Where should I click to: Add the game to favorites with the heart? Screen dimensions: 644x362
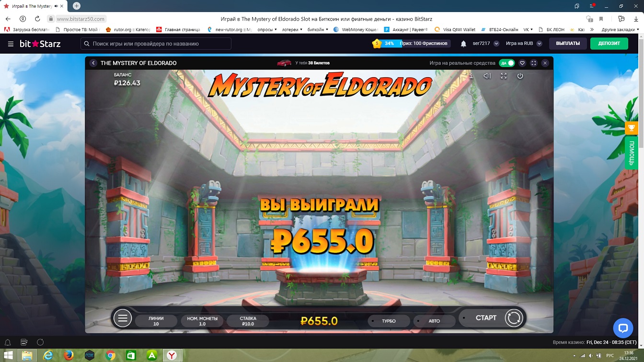coord(522,63)
